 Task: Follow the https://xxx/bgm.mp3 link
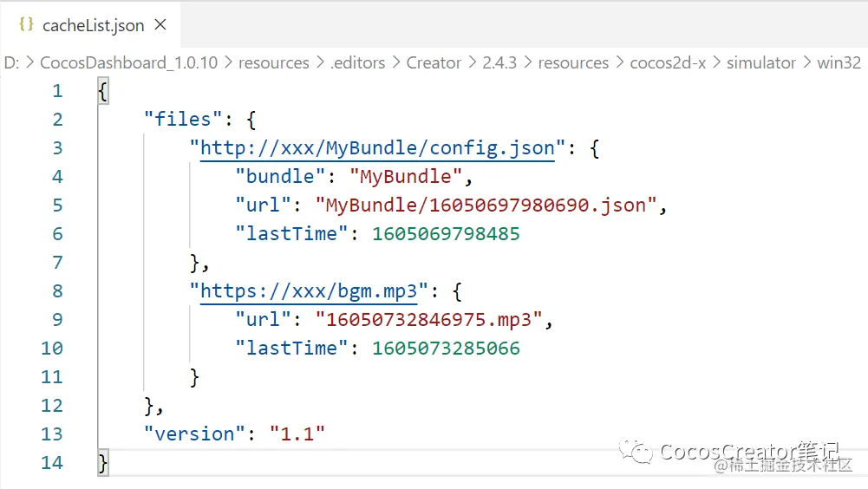tap(309, 291)
